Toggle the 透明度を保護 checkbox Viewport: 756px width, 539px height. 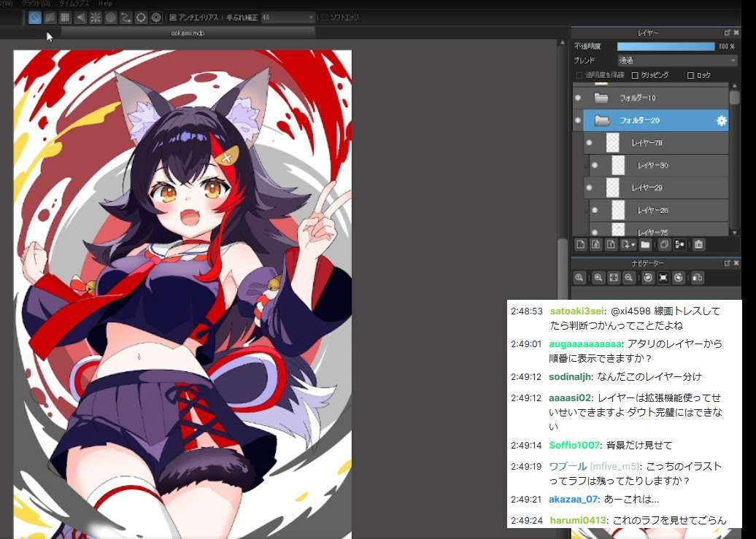[579, 75]
